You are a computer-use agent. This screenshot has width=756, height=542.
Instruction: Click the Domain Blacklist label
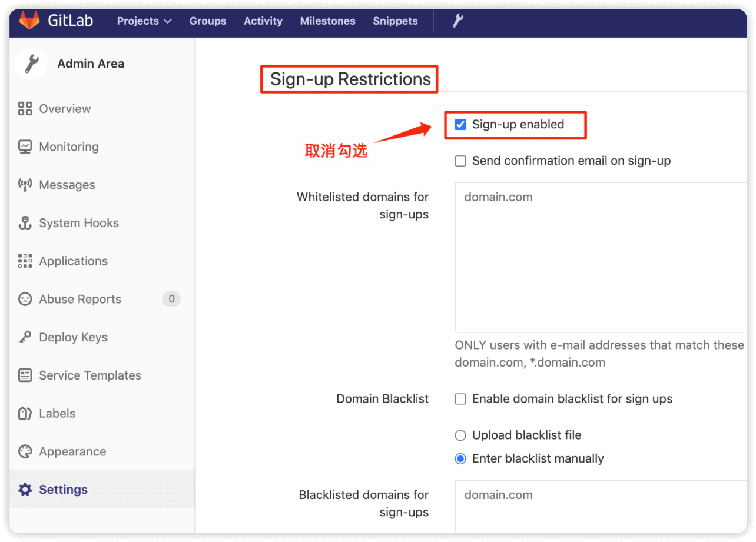383,399
